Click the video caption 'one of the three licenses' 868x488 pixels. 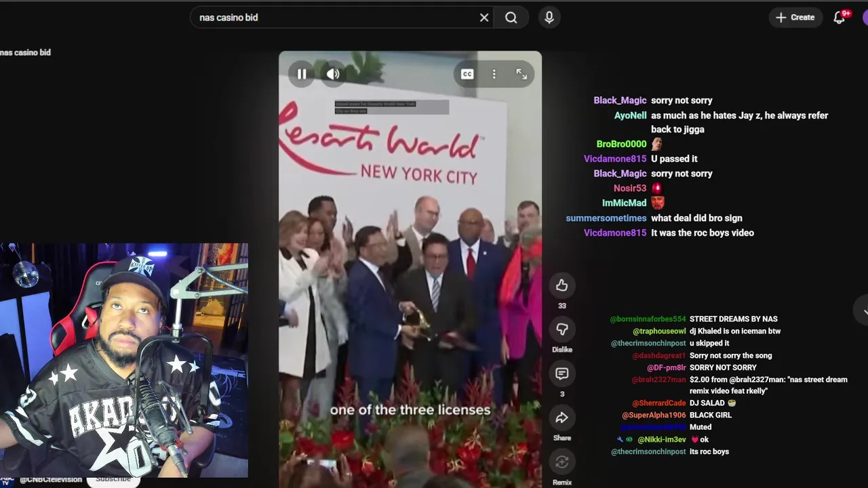pyautogui.click(x=410, y=410)
